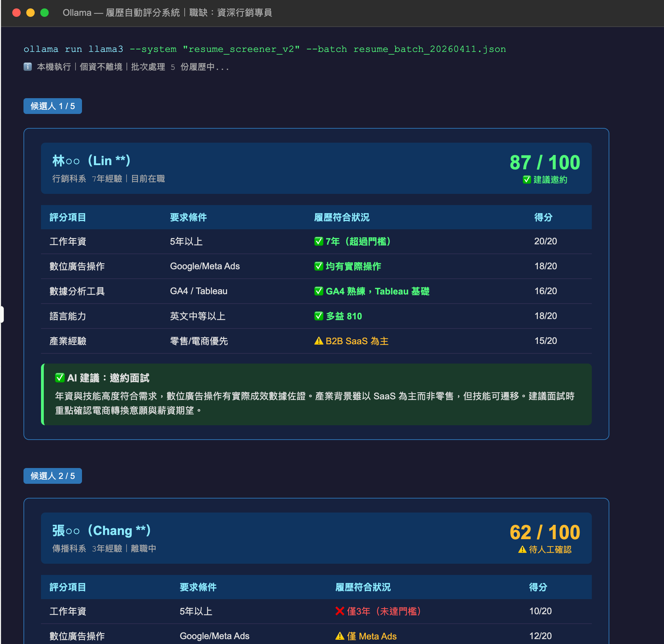Click 工作年資 row label in Lin's table
This screenshot has width=664, height=644.
[68, 242]
